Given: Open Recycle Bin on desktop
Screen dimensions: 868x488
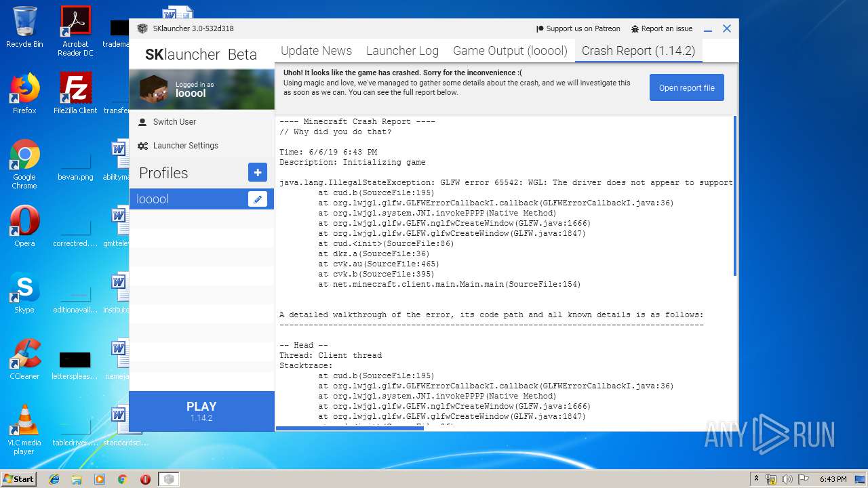Looking at the screenshot, I should pos(24,27).
